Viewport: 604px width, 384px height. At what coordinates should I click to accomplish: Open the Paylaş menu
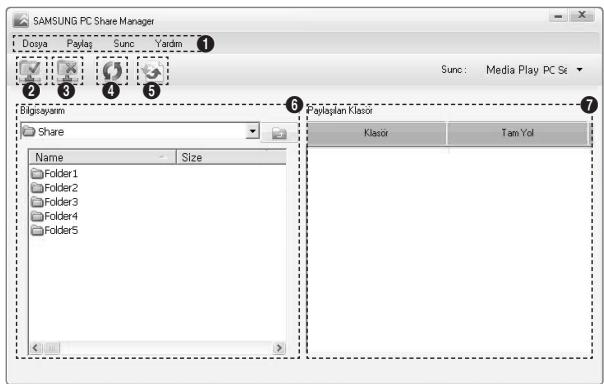[x=79, y=44]
